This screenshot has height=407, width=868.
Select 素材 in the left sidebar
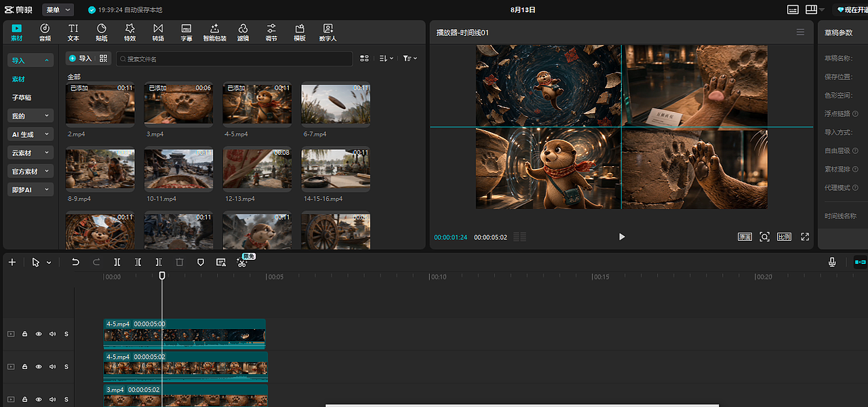pos(18,79)
